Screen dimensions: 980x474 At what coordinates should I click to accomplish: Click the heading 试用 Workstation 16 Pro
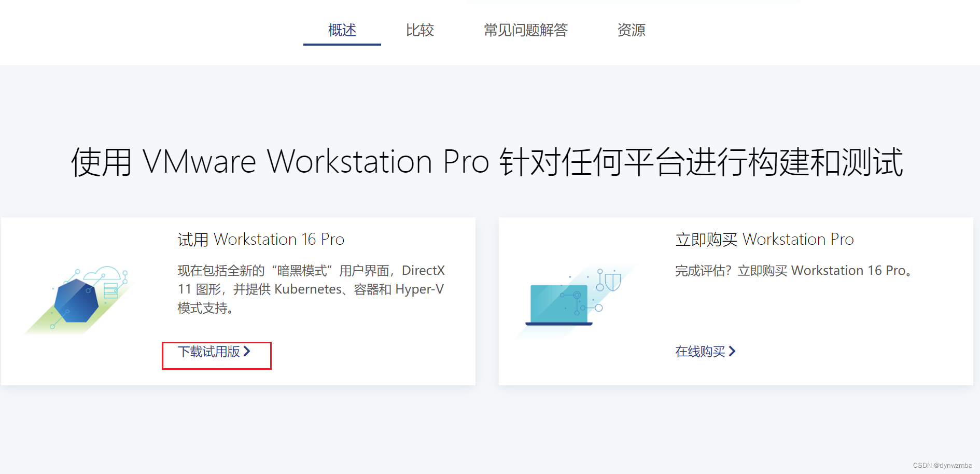pos(261,239)
